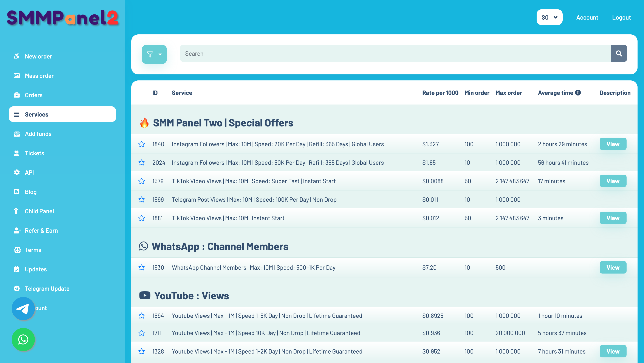This screenshot has height=363, width=644.
Task: Open the $0 balance currency dropdown
Action: click(x=549, y=17)
